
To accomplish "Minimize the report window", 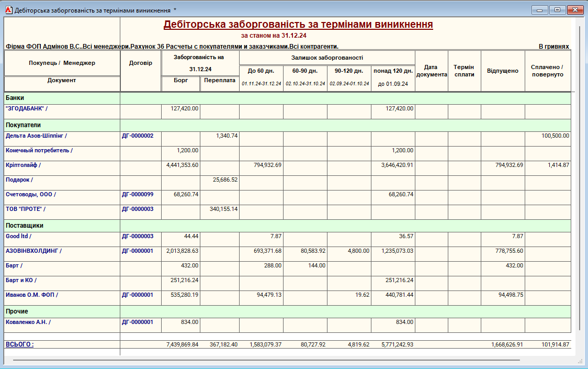I will point(539,10).
